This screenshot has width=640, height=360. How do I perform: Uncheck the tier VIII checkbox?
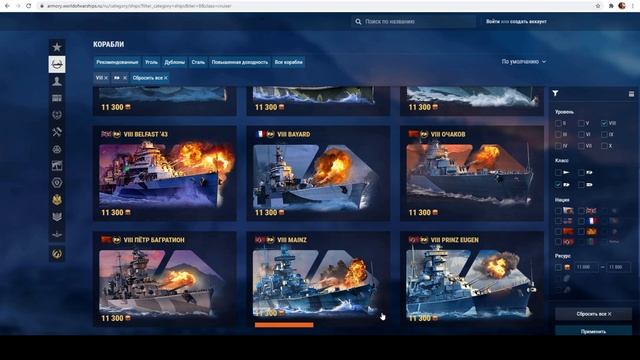point(604,123)
